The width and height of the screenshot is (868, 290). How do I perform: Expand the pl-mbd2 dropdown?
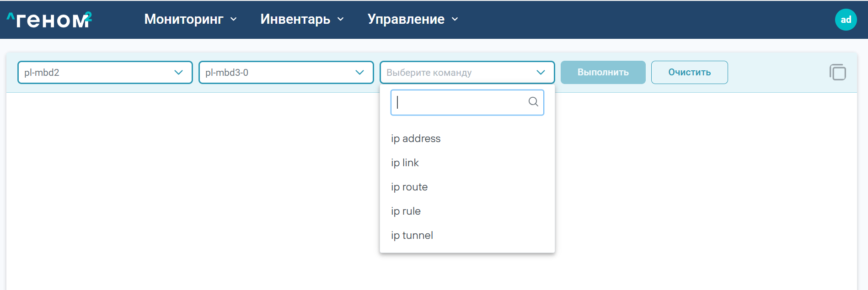click(x=105, y=73)
